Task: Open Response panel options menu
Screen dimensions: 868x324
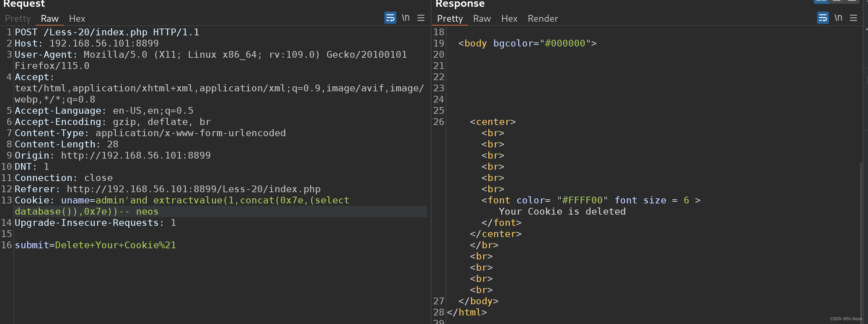Action: click(x=853, y=18)
